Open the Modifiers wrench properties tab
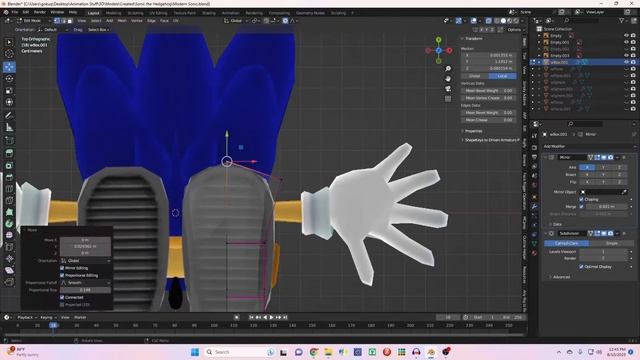The height and width of the screenshot is (360, 640). tap(534, 207)
